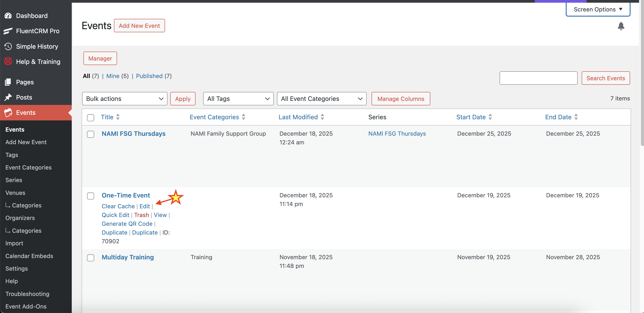644x313 pixels.
Task: Click the Posts pushpin icon
Action: [8, 97]
